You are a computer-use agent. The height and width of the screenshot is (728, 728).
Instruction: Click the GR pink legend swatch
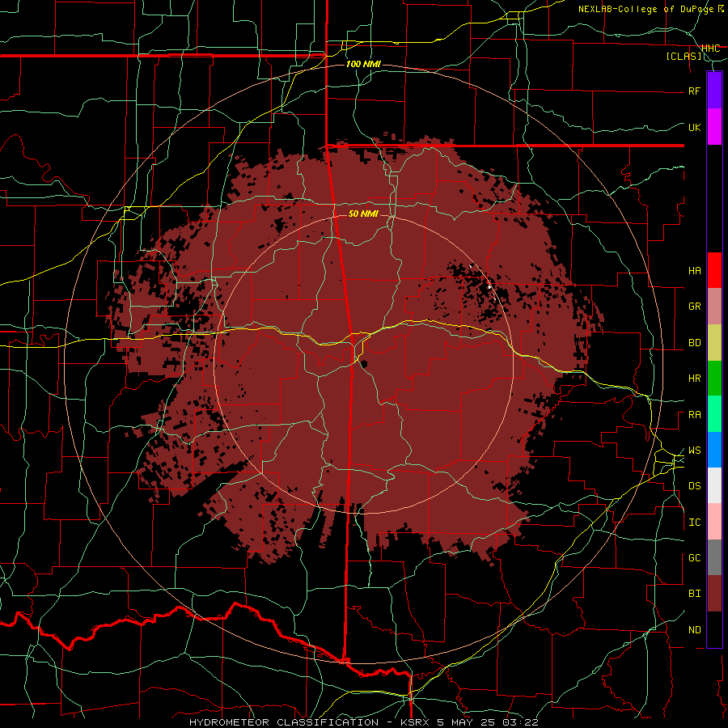click(714, 307)
